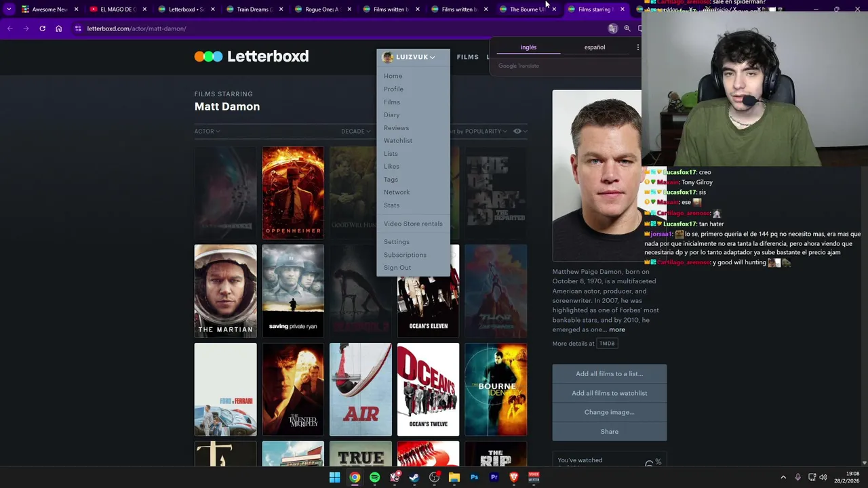Click the Change image button

point(609,412)
